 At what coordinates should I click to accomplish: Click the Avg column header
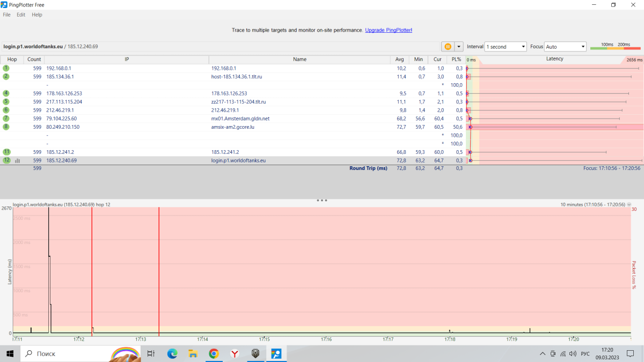400,60
